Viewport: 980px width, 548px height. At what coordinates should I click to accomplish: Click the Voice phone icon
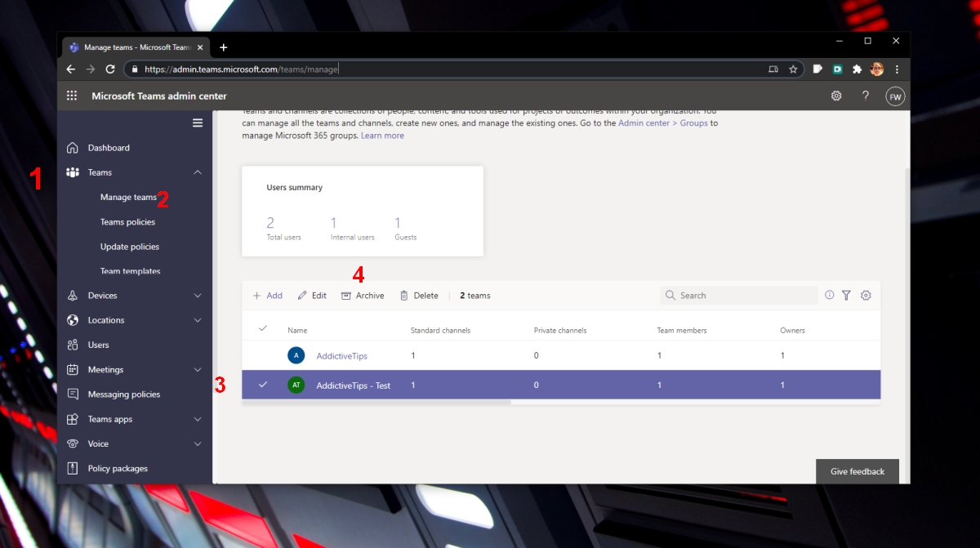[x=73, y=443]
